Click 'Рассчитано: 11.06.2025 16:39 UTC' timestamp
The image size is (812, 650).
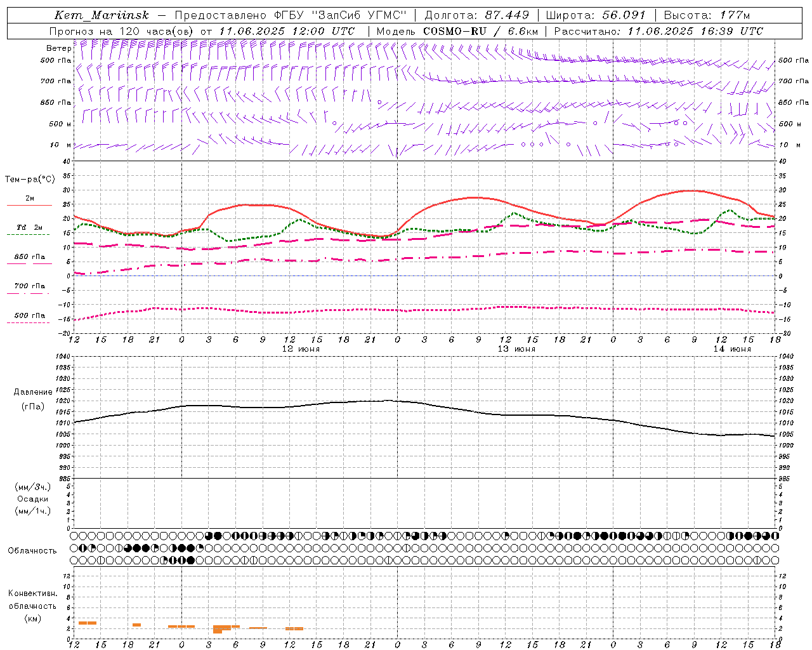[x=658, y=31]
